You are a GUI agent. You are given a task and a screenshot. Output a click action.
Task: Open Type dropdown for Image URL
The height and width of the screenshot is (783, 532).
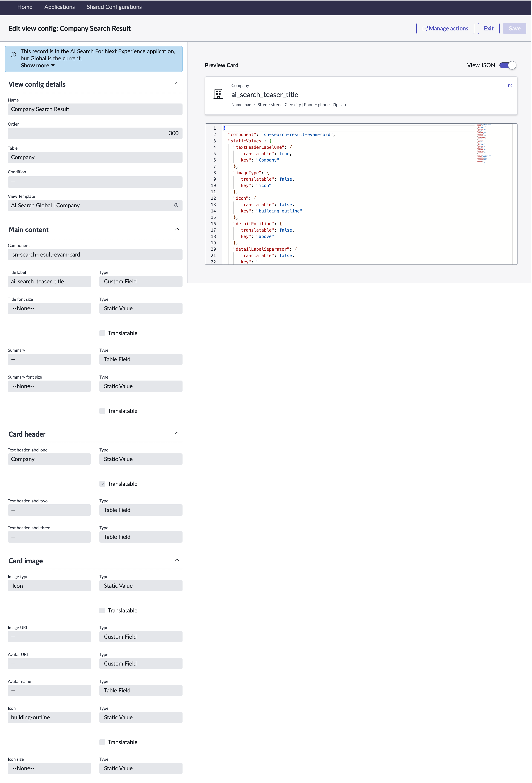pos(141,637)
